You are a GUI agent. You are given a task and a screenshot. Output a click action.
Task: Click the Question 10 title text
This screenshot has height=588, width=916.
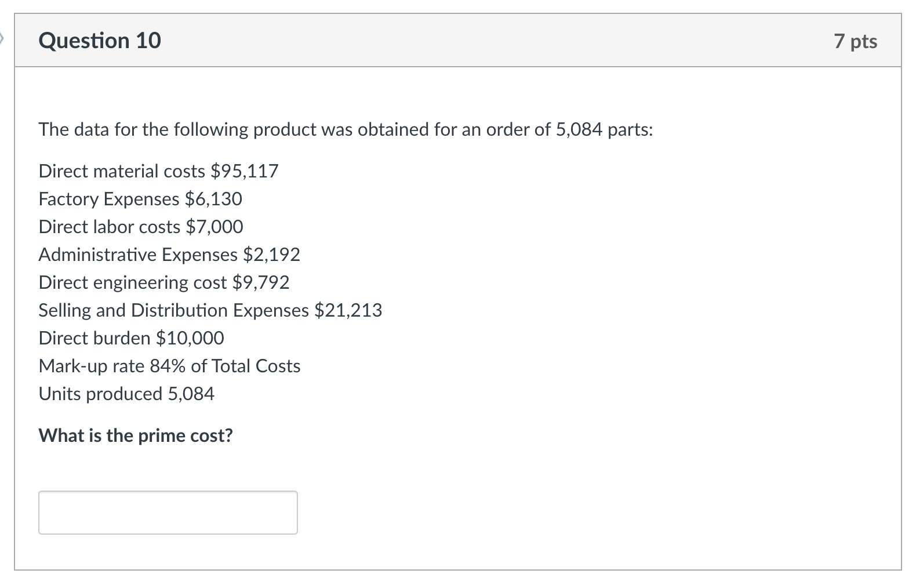pos(99,41)
